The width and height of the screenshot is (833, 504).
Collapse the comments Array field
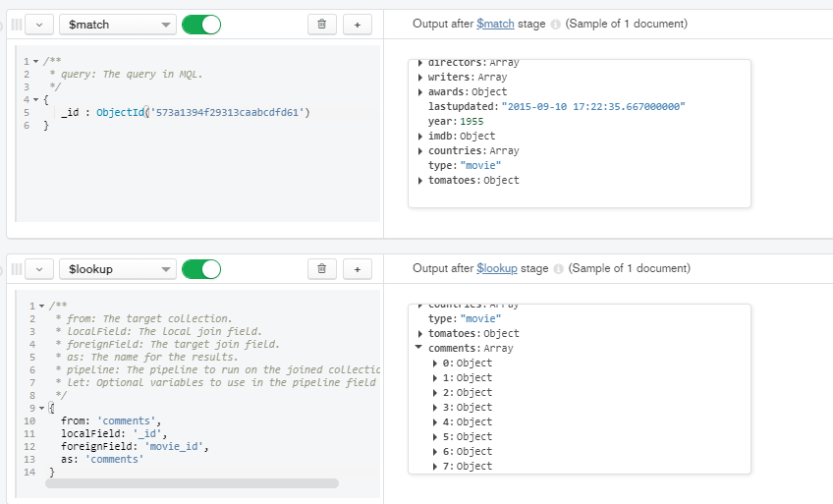click(x=420, y=348)
